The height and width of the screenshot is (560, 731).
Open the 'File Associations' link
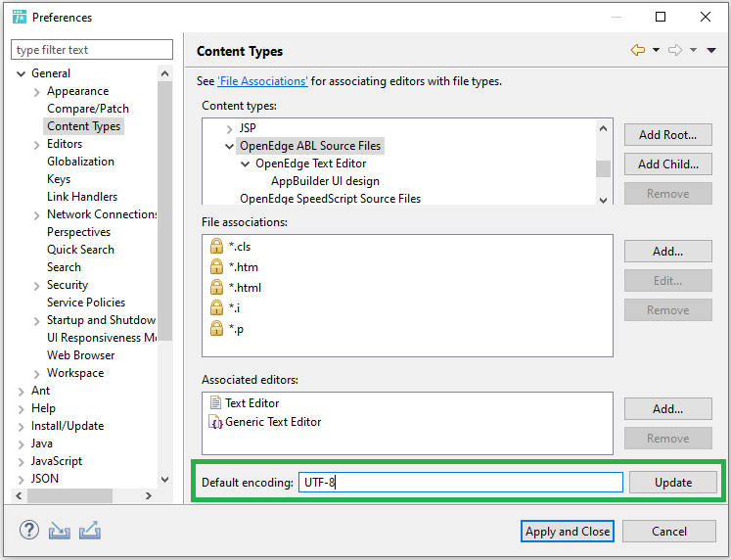(262, 81)
